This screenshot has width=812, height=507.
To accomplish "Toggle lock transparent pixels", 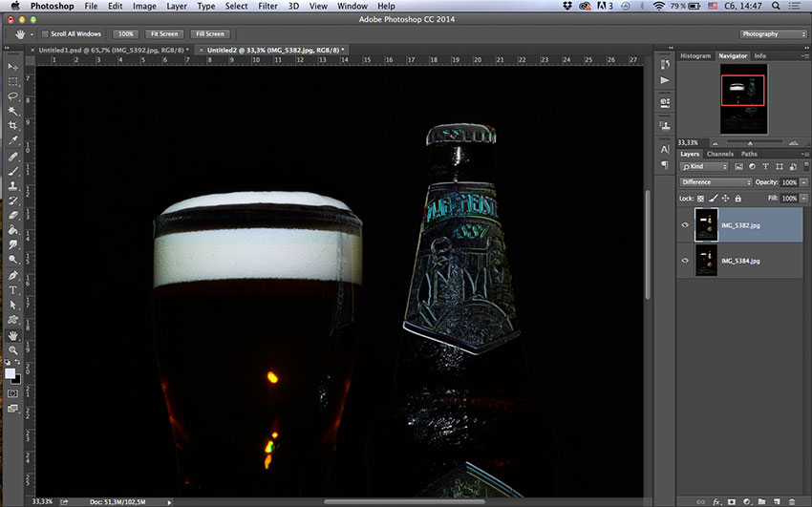I will tap(700, 199).
